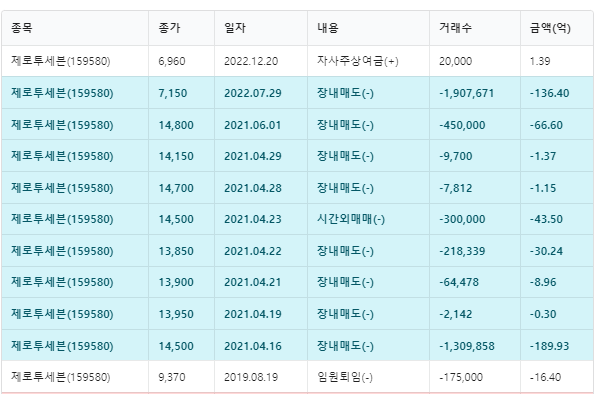Open 제로투세븐 link in 2021.04.21 row

click(62, 282)
